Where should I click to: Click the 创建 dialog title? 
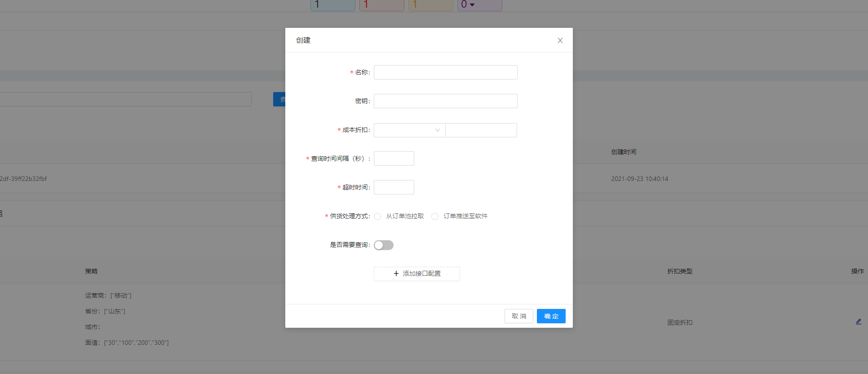point(303,40)
